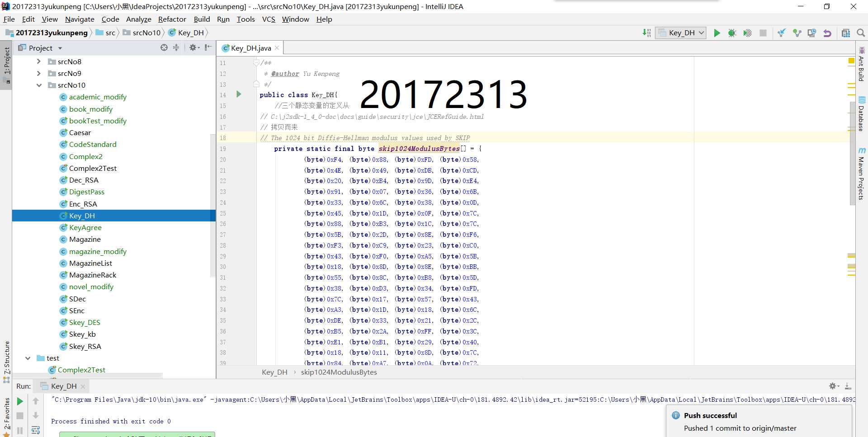This screenshot has width=868, height=437.
Task: Hide the Run tool window icon
Action: pos(848,386)
